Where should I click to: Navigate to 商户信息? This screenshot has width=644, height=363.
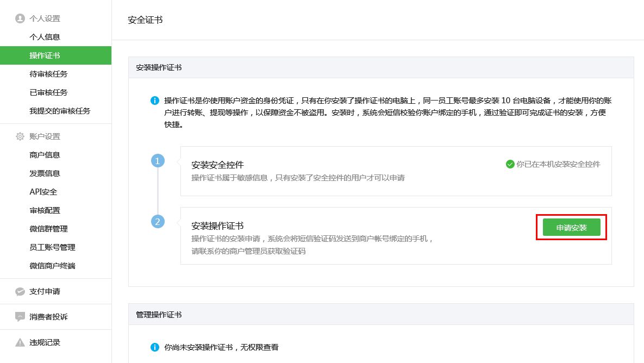click(x=45, y=155)
